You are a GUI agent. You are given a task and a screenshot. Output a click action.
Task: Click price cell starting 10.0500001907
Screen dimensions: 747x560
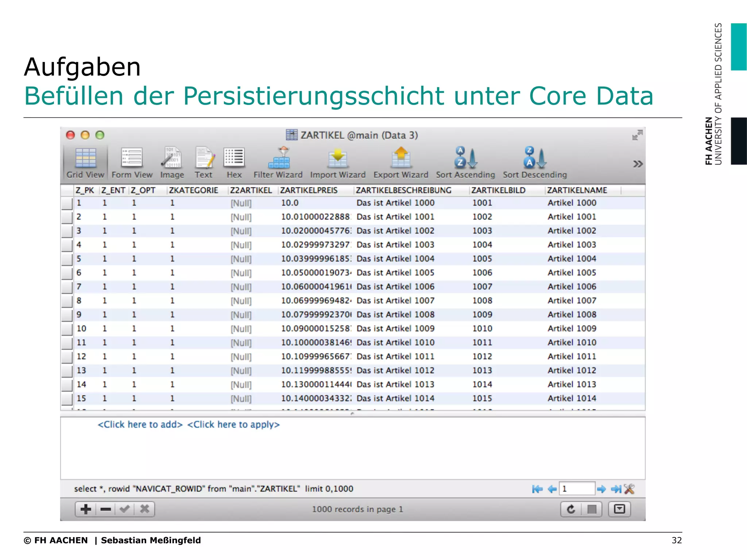pos(316,273)
